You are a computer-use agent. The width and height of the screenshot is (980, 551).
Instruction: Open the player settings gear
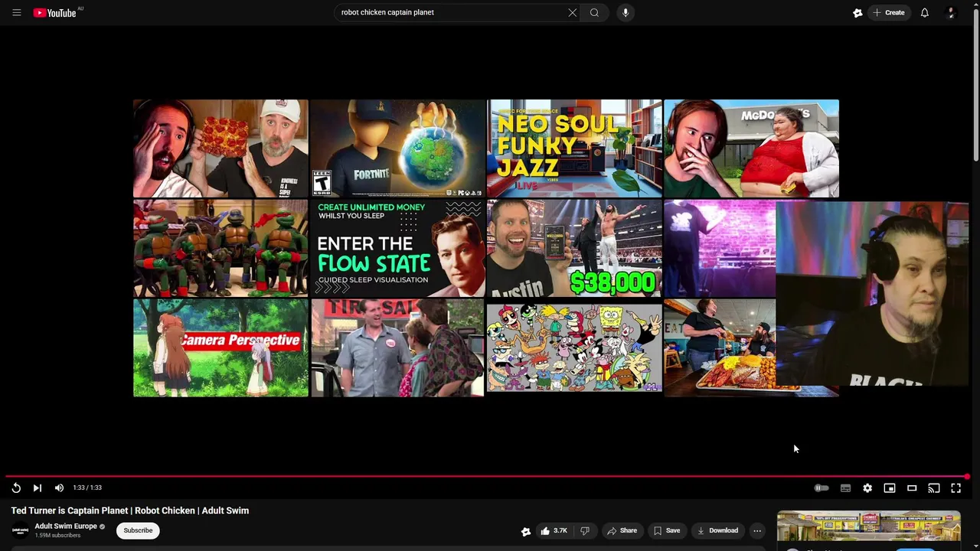coord(867,487)
